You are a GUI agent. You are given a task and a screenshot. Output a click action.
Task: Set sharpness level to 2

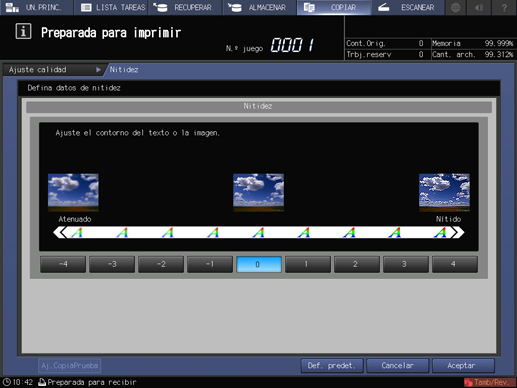point(357,264)
